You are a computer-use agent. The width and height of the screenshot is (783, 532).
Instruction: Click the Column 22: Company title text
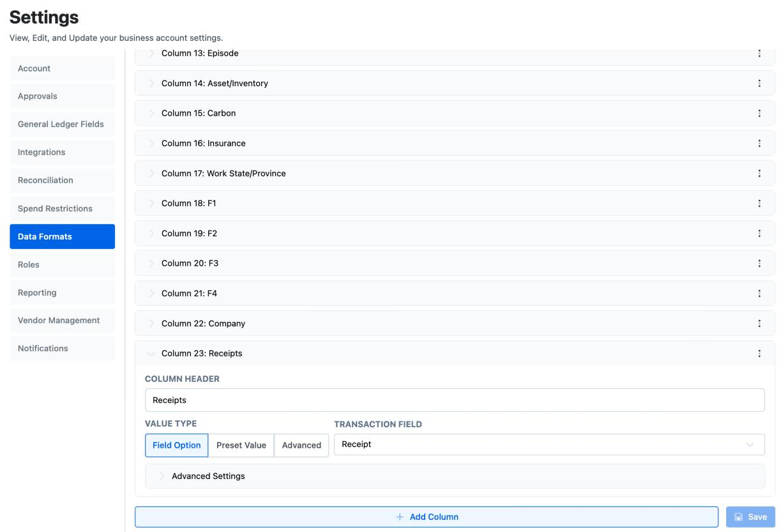point(203,324)
